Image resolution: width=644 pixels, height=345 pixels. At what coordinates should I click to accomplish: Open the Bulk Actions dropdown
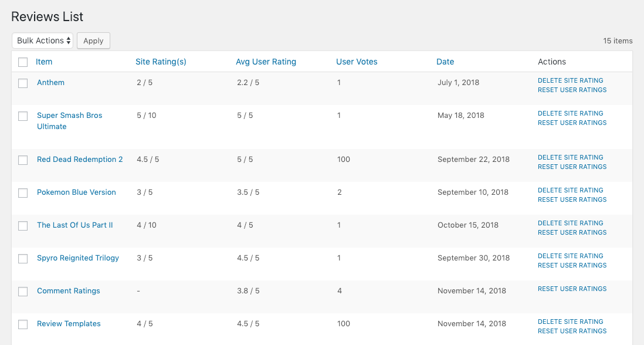[43, 40]
